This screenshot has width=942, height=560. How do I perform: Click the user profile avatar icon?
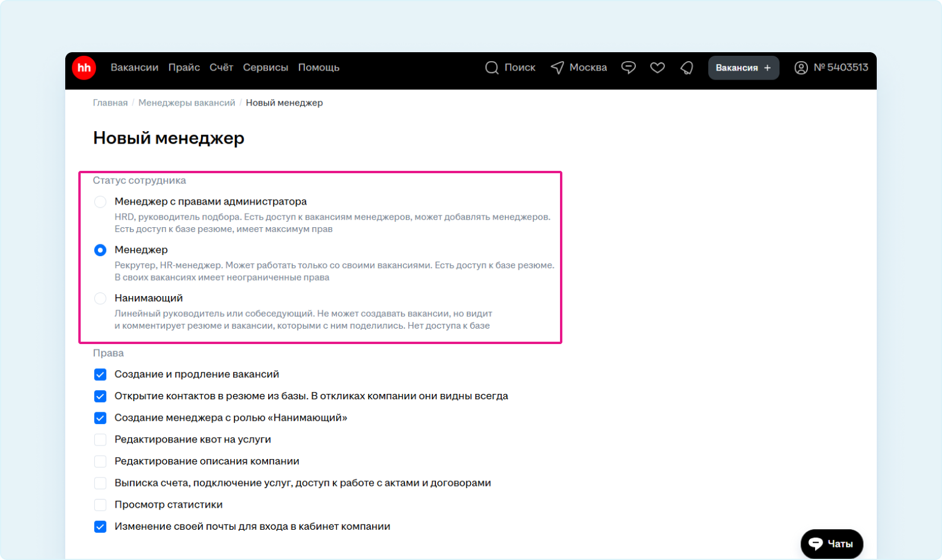[x=801, y=68]
